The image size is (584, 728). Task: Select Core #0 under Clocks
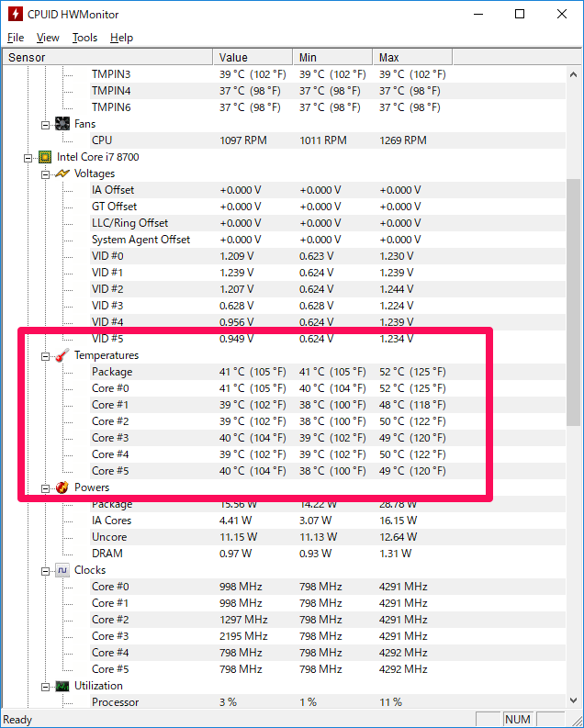pyautogui.click(x=328, y=587)
